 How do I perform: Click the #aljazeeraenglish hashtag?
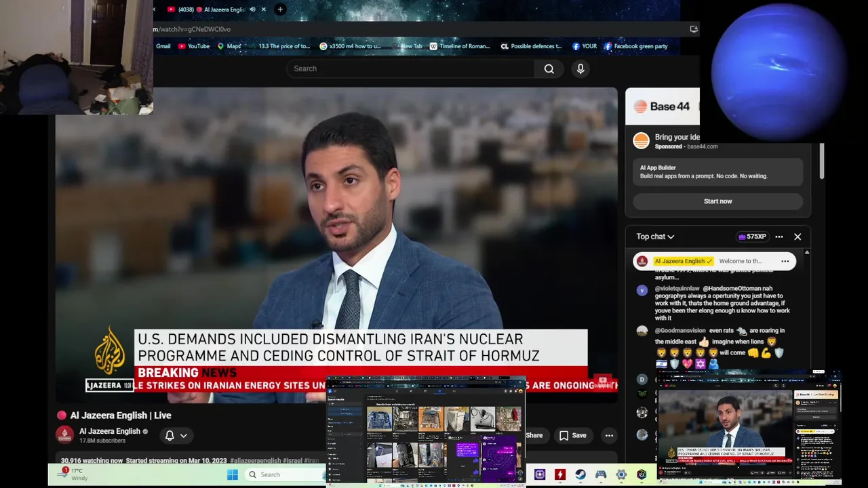tap(255, 461)
